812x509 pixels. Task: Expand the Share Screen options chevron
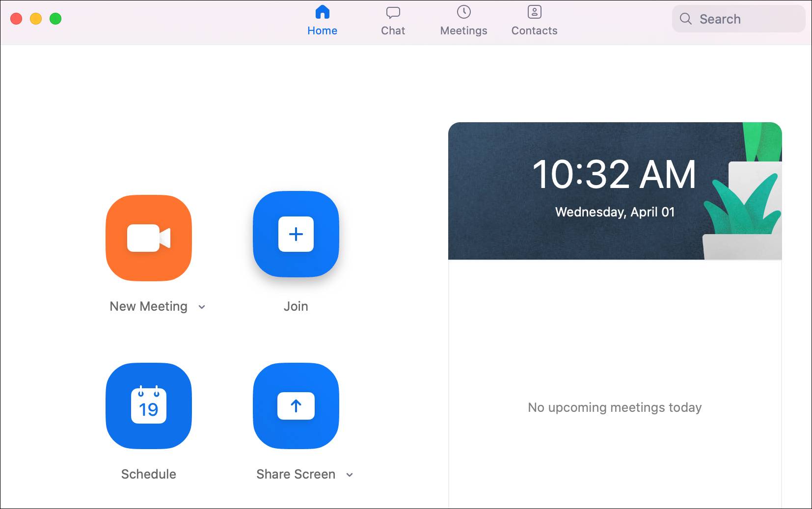[x=350, y=475]
